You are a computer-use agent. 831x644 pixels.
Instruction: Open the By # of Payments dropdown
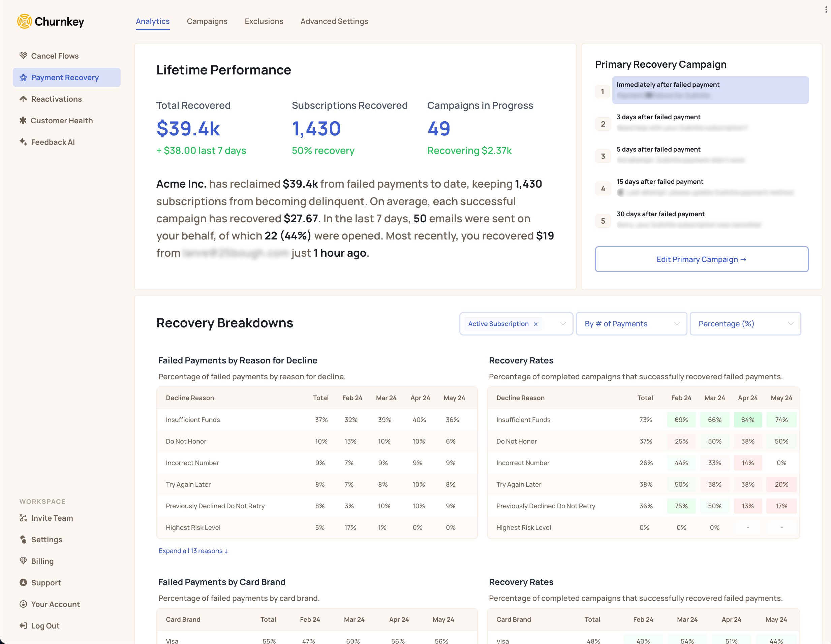point(631,324)
